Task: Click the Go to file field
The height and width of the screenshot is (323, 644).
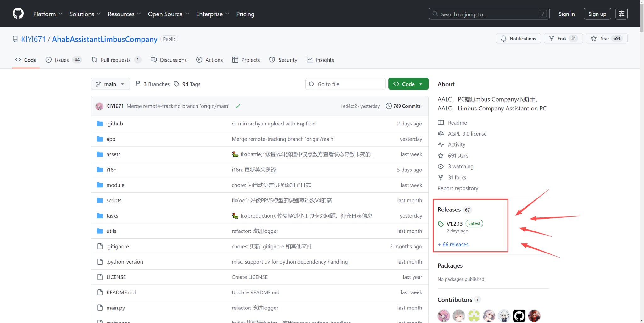Action: [345, 84]
